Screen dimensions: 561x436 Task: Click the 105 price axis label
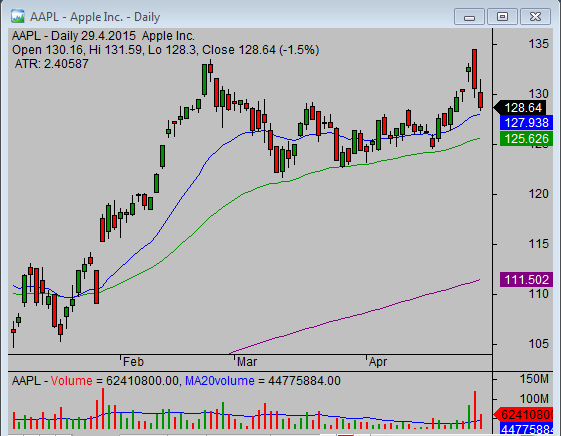coord(538,344)
